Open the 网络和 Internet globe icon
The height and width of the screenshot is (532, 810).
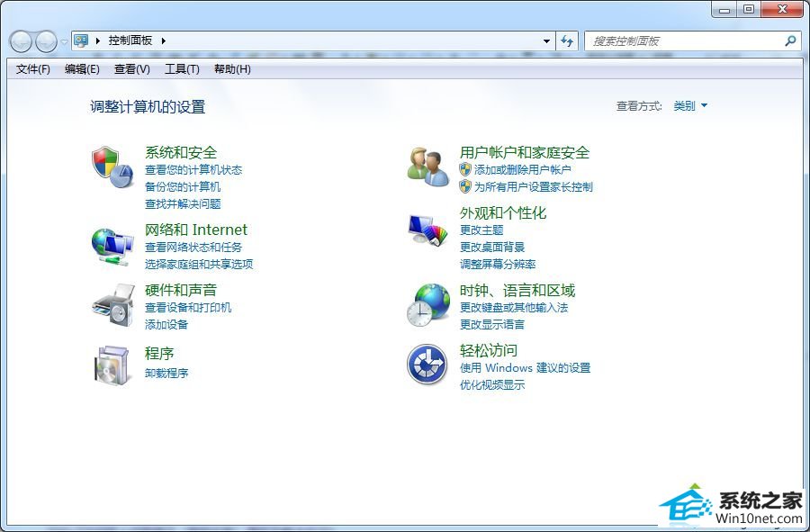tap(112, 248)
